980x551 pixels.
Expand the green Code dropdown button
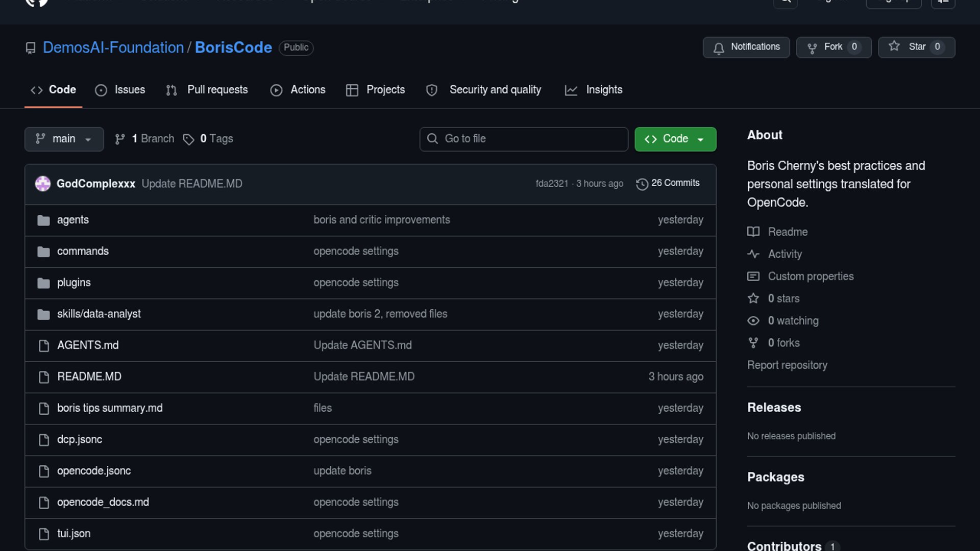pyautogui.click(x=675, y=139)
